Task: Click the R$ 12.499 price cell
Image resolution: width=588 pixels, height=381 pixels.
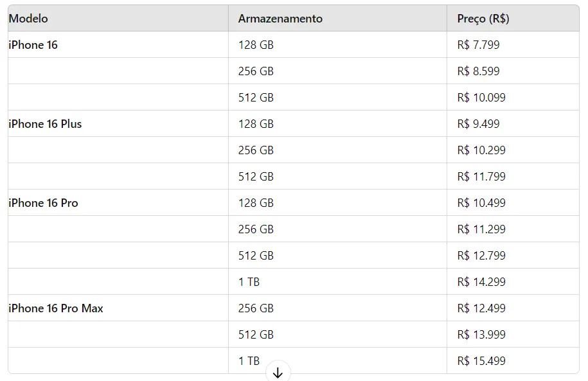Action: (513, 308)
